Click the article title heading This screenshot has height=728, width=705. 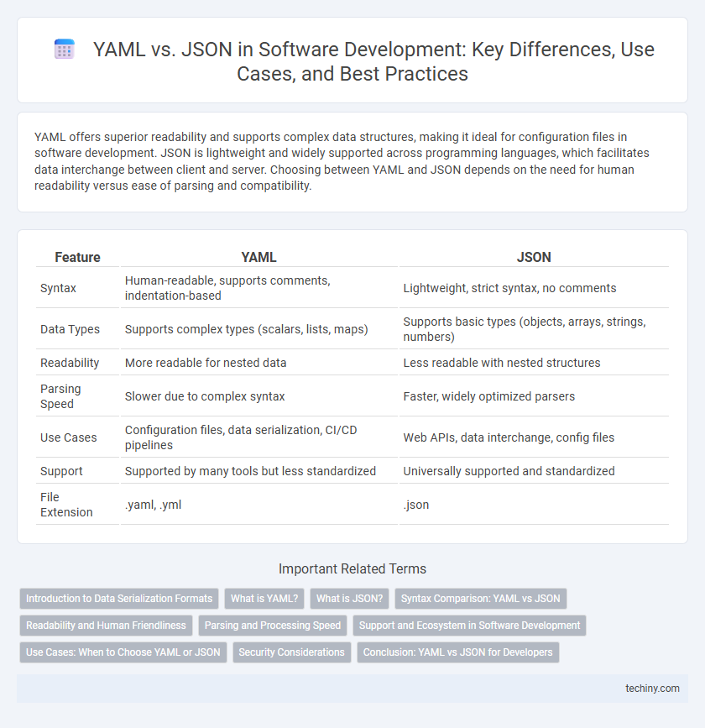click(373, 61)
